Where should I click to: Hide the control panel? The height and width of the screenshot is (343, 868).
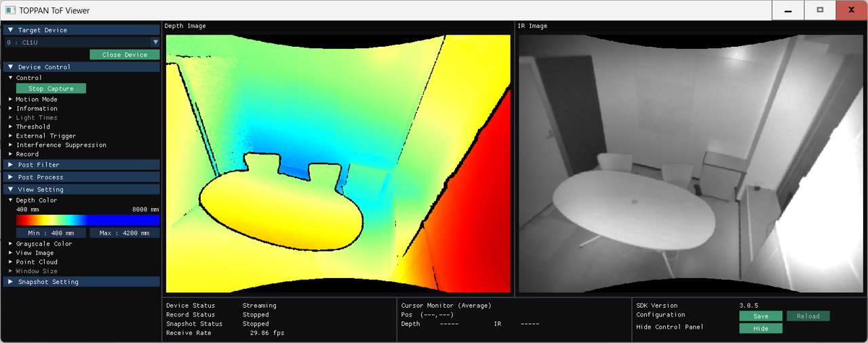coord(760,328)
